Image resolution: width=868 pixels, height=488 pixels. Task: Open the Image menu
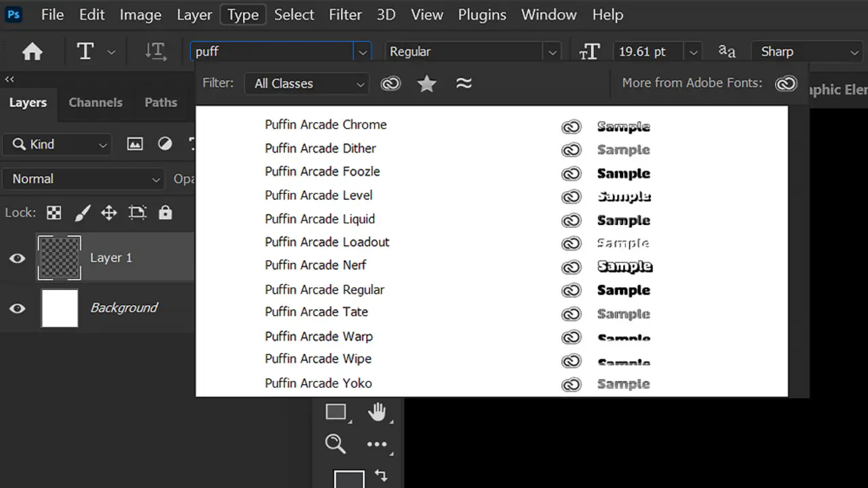140,14
